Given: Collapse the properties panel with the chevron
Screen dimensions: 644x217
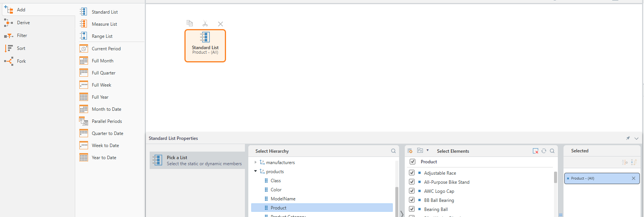Looking at the screenshot, I should [636, 138].
